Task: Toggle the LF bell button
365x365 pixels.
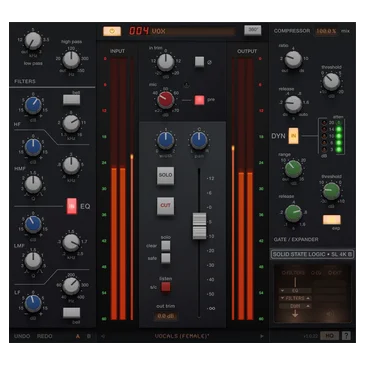Action: (71, 312)
